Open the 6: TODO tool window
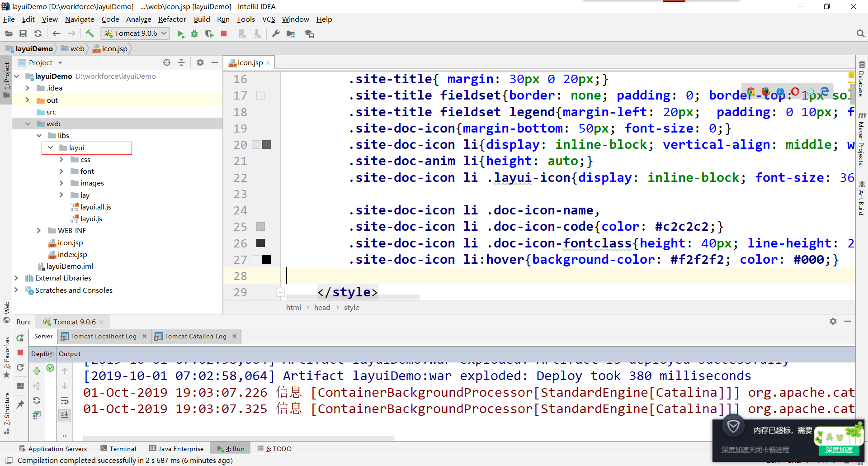This screenshot has height=466, width=868. pos(274,449)
